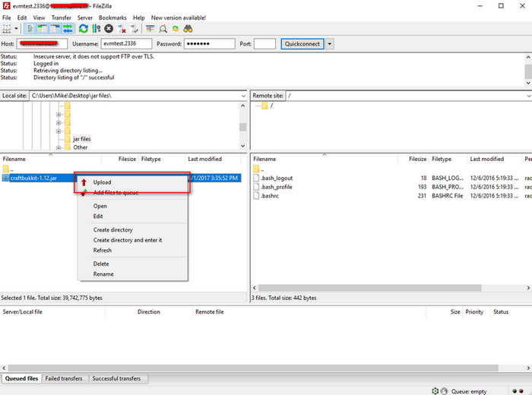Open the File menu
The height and width of the screenshot is (395, 532).
(x=7, y=17)
